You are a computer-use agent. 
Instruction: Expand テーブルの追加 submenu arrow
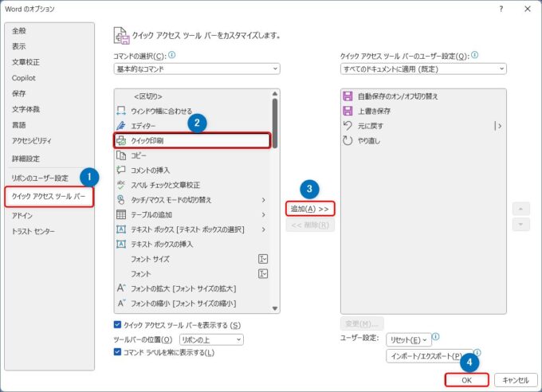[x=263, y=214]
